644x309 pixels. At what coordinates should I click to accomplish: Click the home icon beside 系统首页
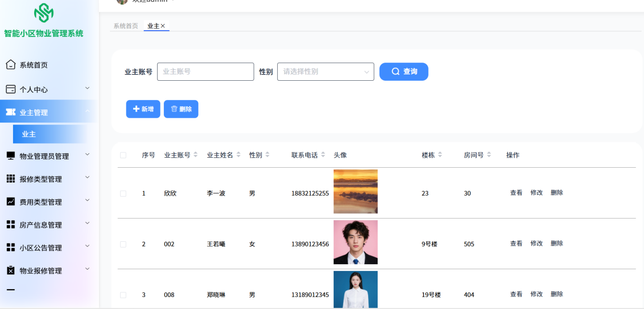click(x=11, y=64)
